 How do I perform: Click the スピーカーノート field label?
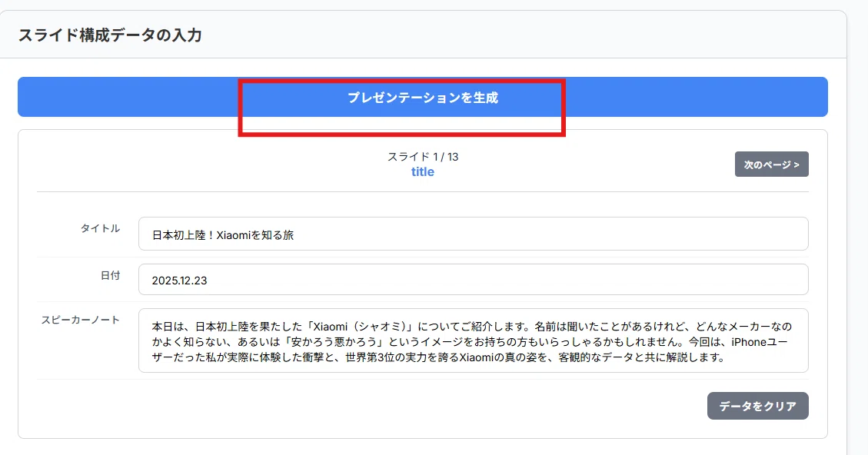pos(80,320)
